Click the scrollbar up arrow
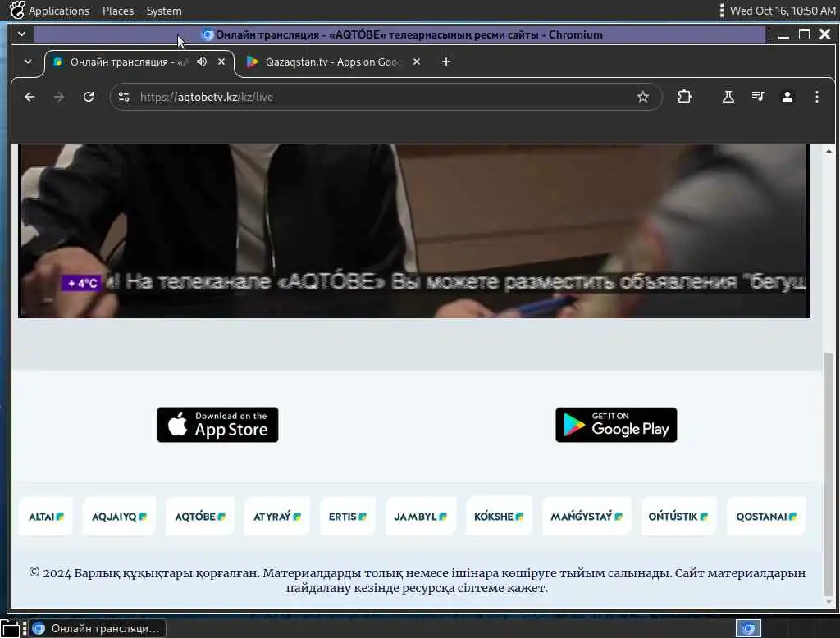The width and height of the screenshot is (840, 638). (x=829, y=151)
